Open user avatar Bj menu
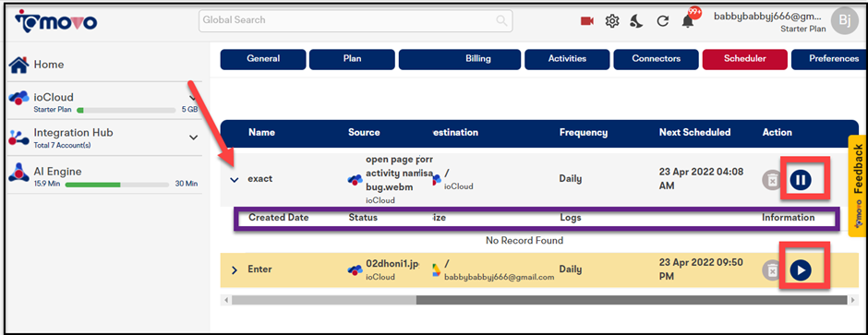The width and height of the screenshot is (868, 335). [845, 21]
